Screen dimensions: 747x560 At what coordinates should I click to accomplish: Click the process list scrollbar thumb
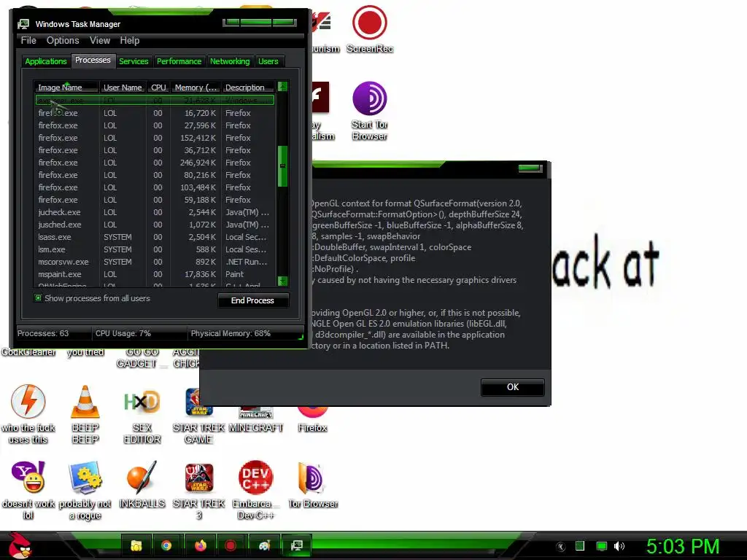coord(282,166)
